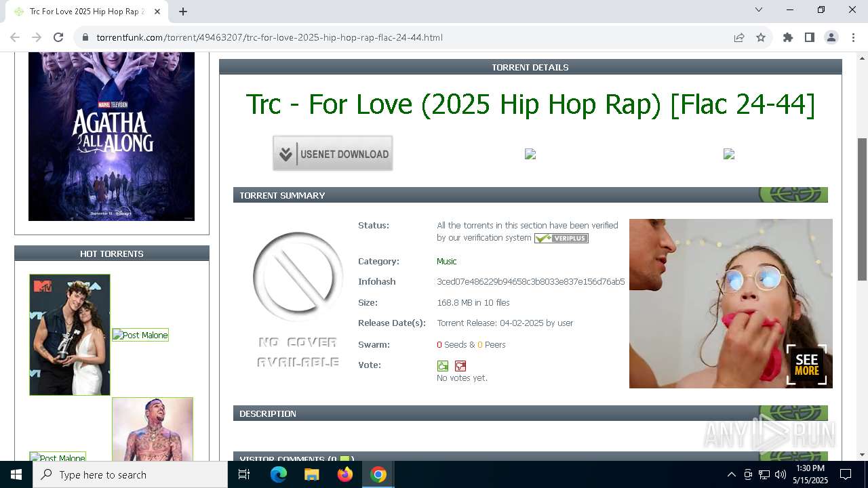Click the SEE MORE ad overlay
The image size is (868, 488).
[806, 365]
